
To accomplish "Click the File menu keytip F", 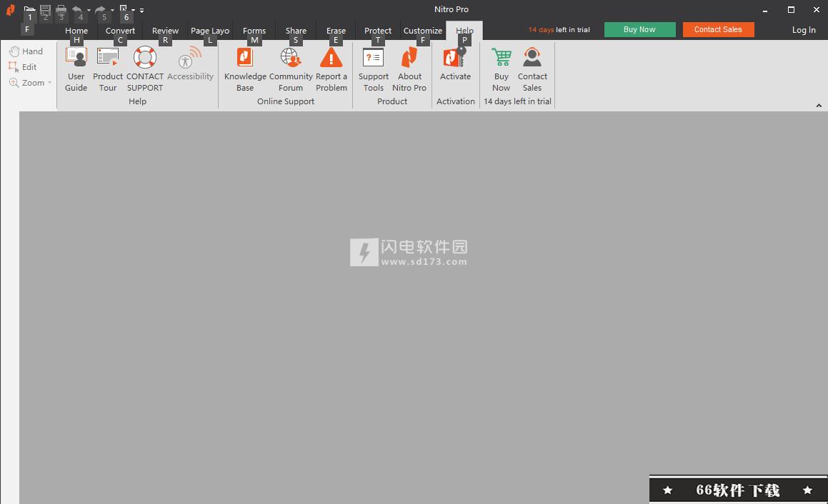I will click(x=27, y=29).
